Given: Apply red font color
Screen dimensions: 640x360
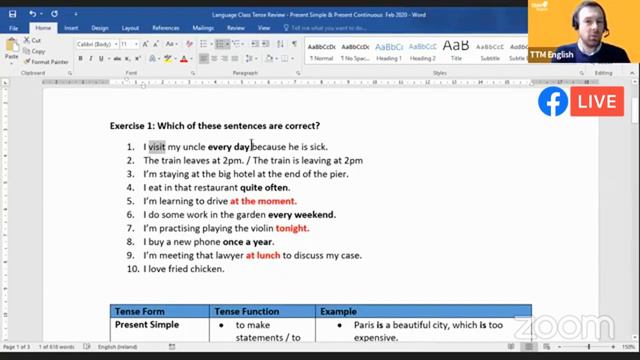Looking at the screenshot, I should click(184, 59).
